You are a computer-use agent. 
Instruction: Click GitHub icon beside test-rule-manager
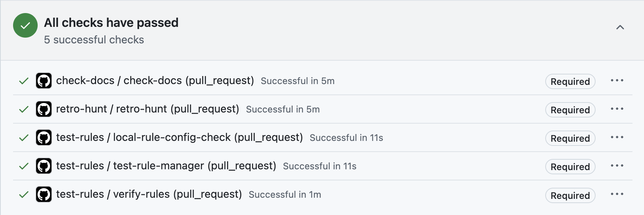tap(44, 166)
